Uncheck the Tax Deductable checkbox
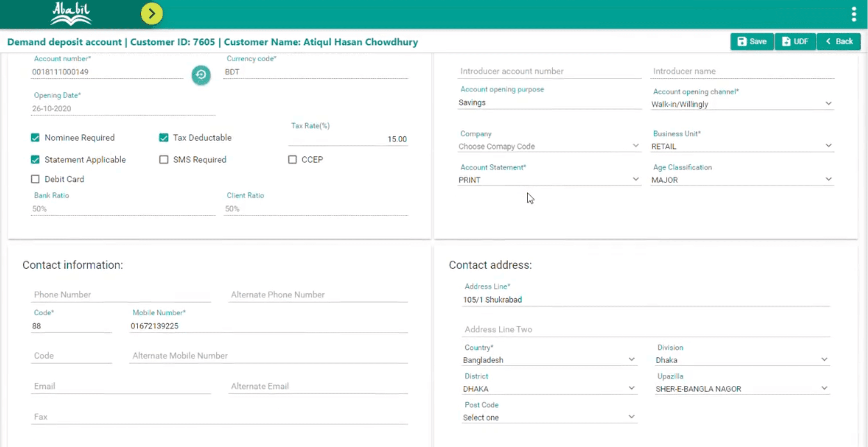Viewport: 868px width, 447px height. click(x=164, y=138)
